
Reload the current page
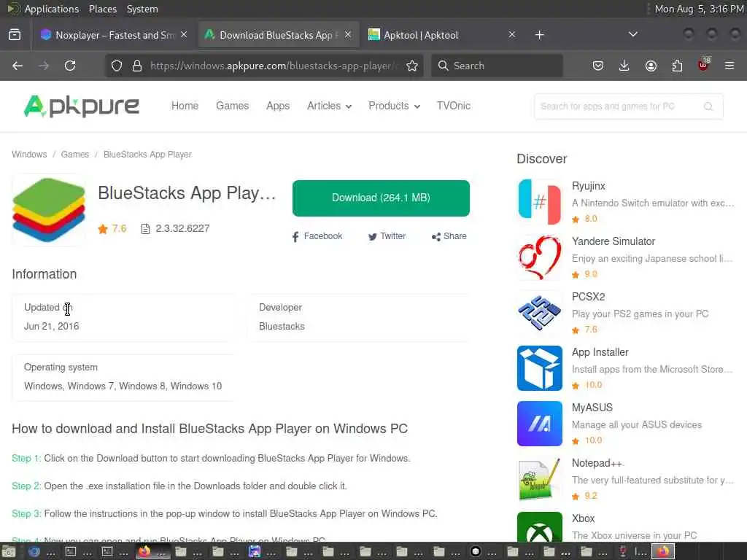pyautogui.click(x=70, y=66)
